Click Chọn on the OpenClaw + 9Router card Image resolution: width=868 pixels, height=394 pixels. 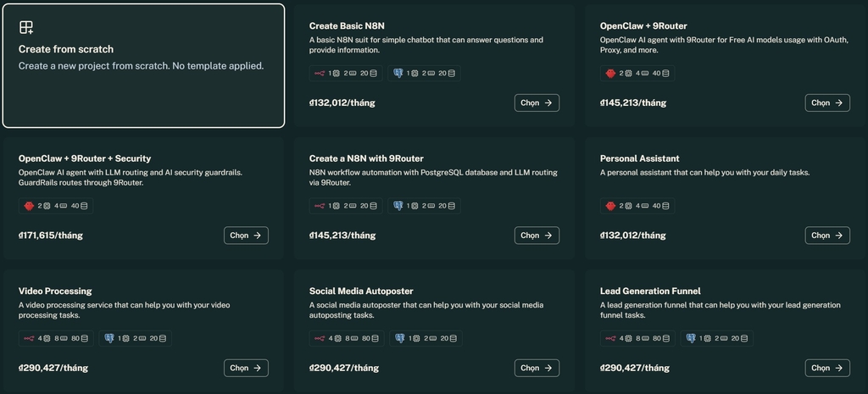tap(827, 103)
